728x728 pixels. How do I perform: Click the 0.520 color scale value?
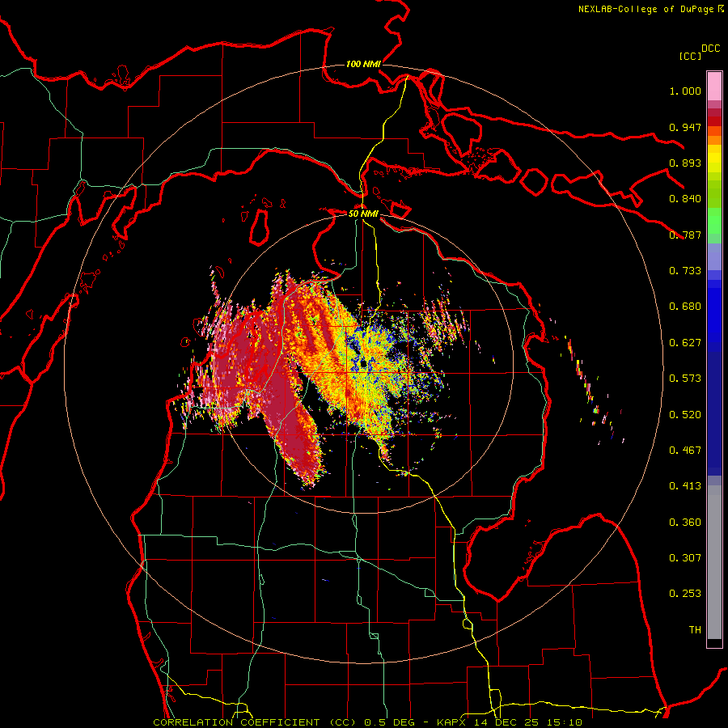pos(685,415)
